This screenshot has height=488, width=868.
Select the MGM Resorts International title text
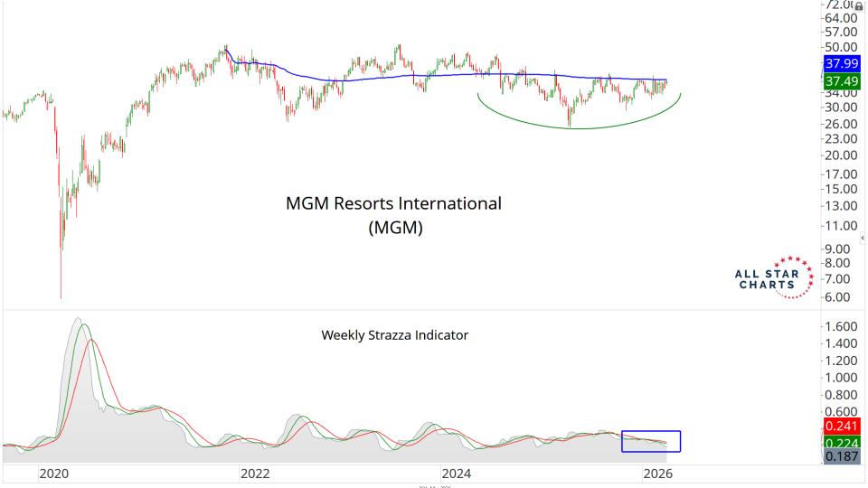(x=393, y=203)
